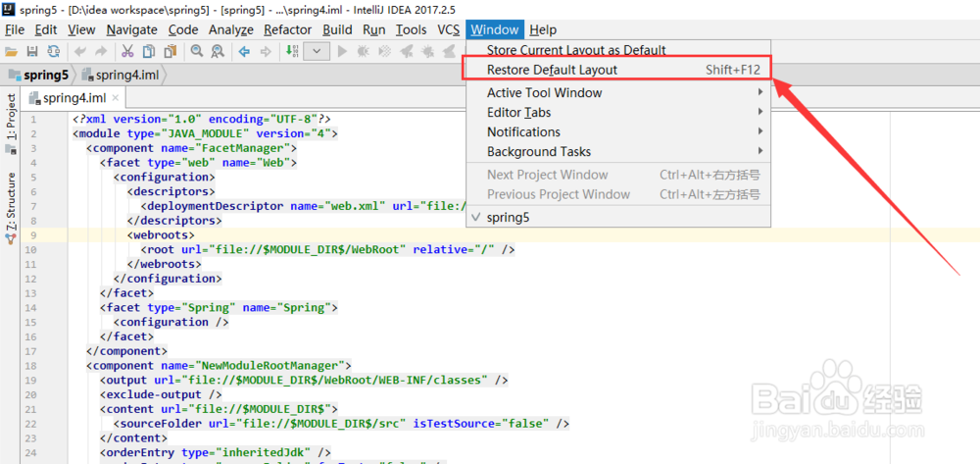Click the JRebel debug bug icon
This screenshot has width=980, height=464.
click(428, 51)
